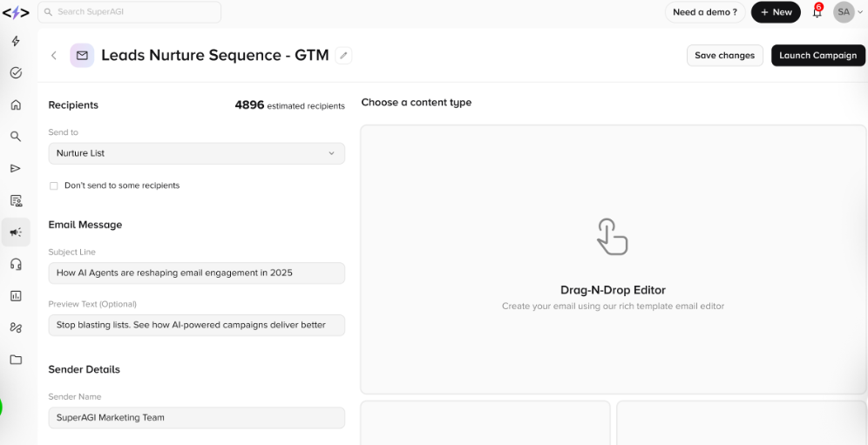
Task: Open the checkmark tasks sidebar icon
Action: tap(16, 73)
